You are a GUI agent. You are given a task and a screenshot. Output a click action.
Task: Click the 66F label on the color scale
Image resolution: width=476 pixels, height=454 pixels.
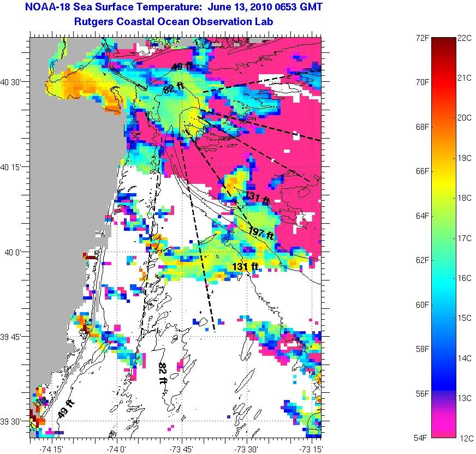[423, 171]
